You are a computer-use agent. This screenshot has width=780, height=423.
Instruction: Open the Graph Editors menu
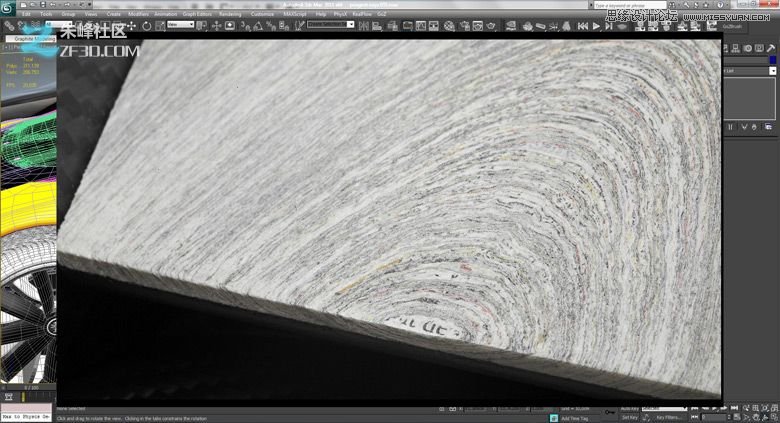[197, 14]
